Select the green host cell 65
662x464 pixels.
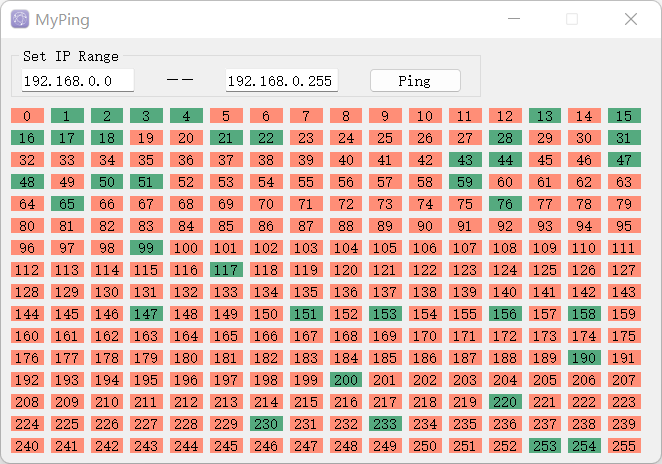point(67,204)
